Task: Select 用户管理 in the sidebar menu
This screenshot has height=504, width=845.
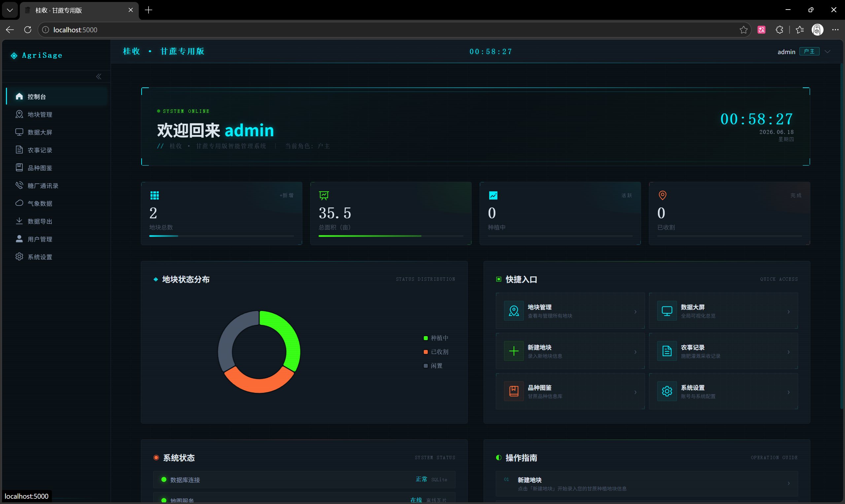Action: click(x=57, y=239)
